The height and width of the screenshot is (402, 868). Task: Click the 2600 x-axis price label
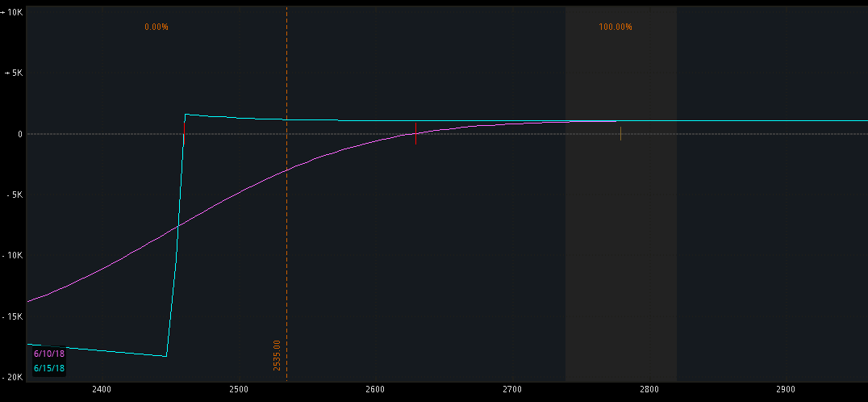point(375,389)
